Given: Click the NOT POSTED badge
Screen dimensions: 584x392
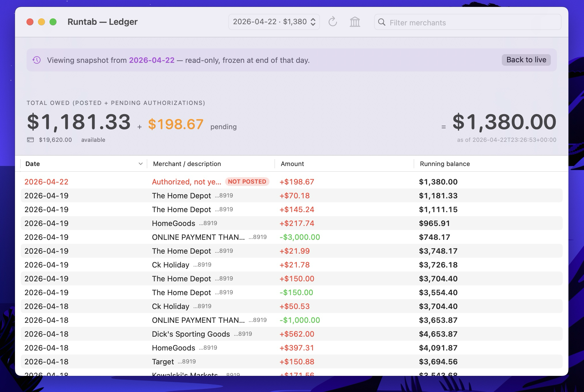Looking at the screenshot, I should pos(247,182).
